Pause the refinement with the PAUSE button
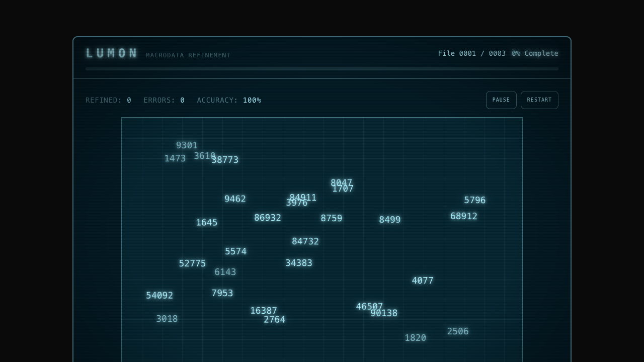644x362 pixels. click(501, 100)
